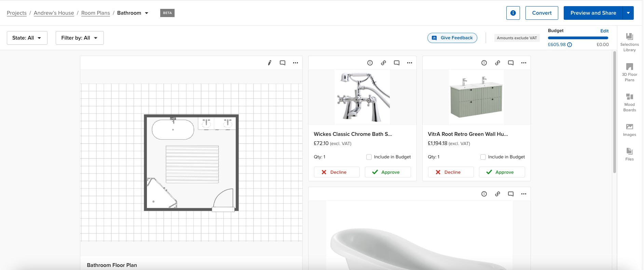Click the Wickes Classic Chrome Bath title
This screenshot has height=270, width=644.
[x=353, y=134]
